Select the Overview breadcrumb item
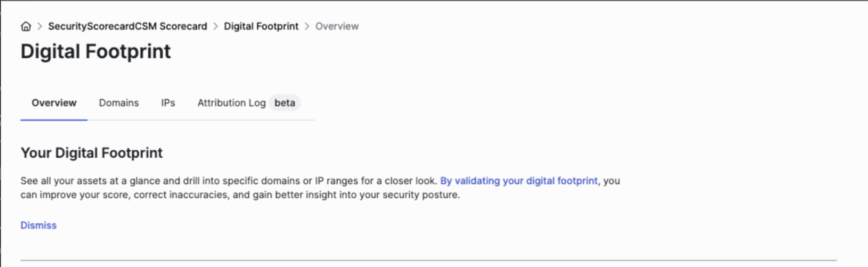This screenshot has height=267, width=868. pos(337,26)
